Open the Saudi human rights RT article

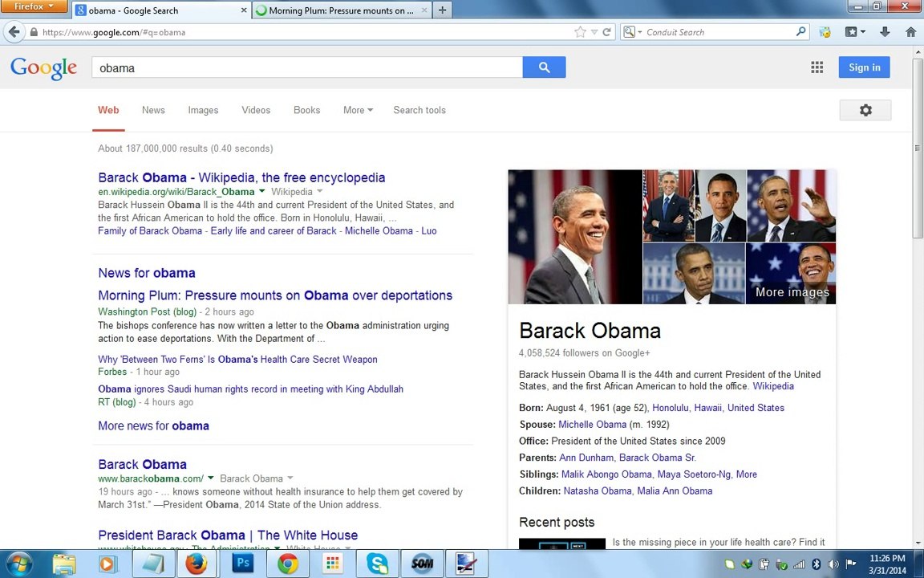pyautogui.click(x=250, y=389)
